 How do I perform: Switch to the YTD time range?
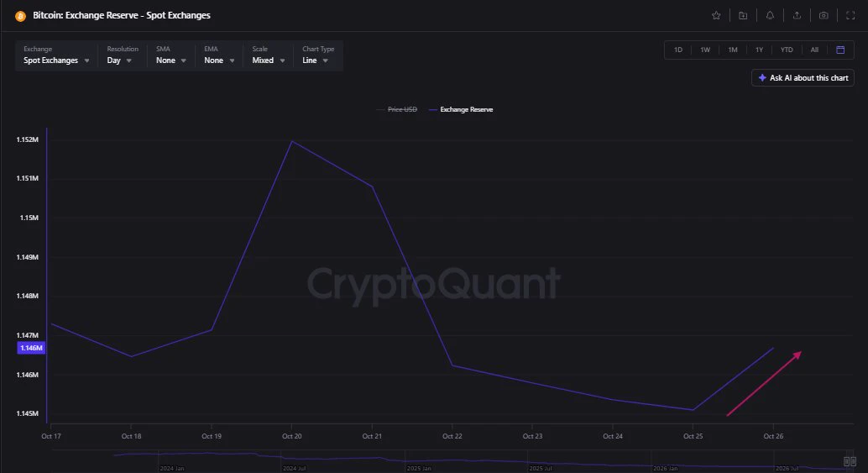[x=787, y=50]
